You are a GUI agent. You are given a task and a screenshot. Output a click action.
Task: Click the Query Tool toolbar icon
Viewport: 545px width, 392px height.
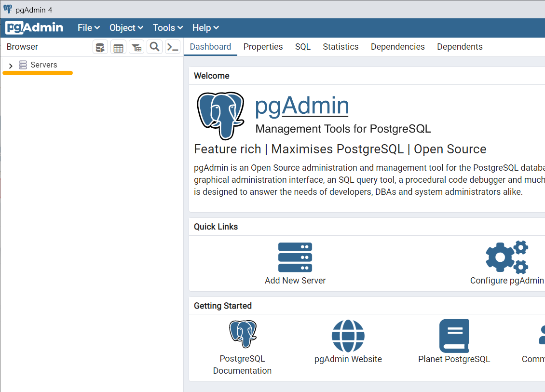[x=100, y=47]
